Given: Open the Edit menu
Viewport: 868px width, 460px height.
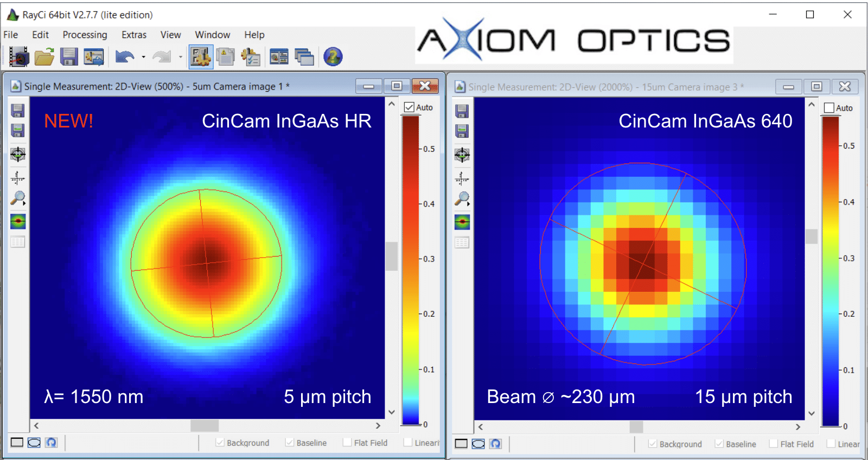Looking at the screenshot, I should [41, 35].
